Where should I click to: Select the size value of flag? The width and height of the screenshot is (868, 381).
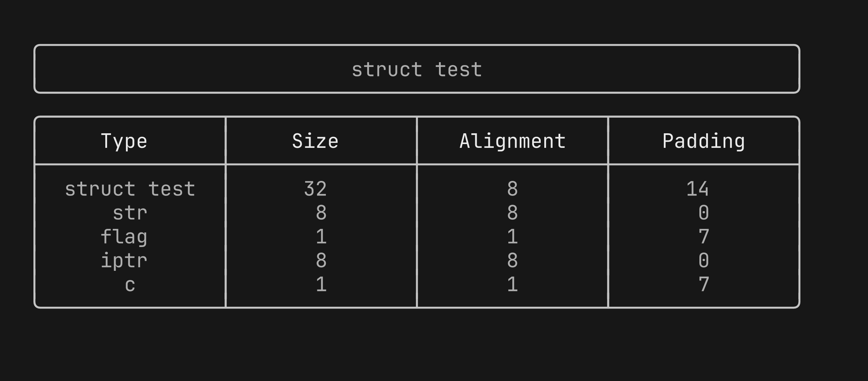point(321,237)
